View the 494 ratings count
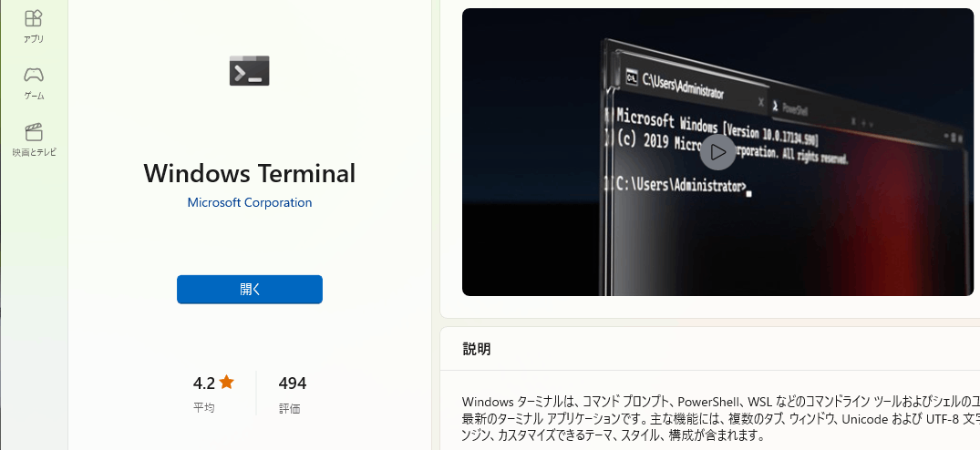 click(293, 383)
